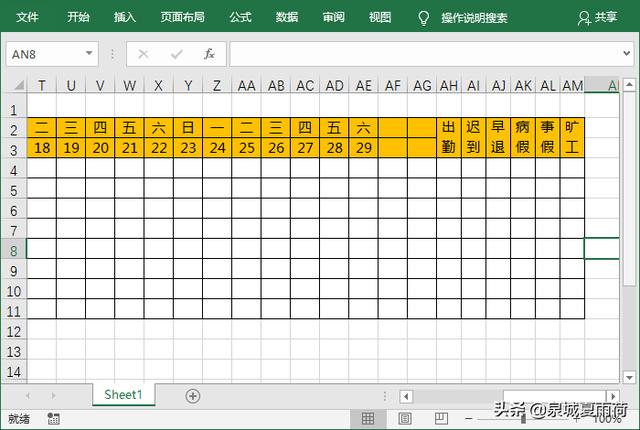Click the date cell 26
Image resolution: width=640 pixels, height=430 pixels.
(x=276, y=148)
